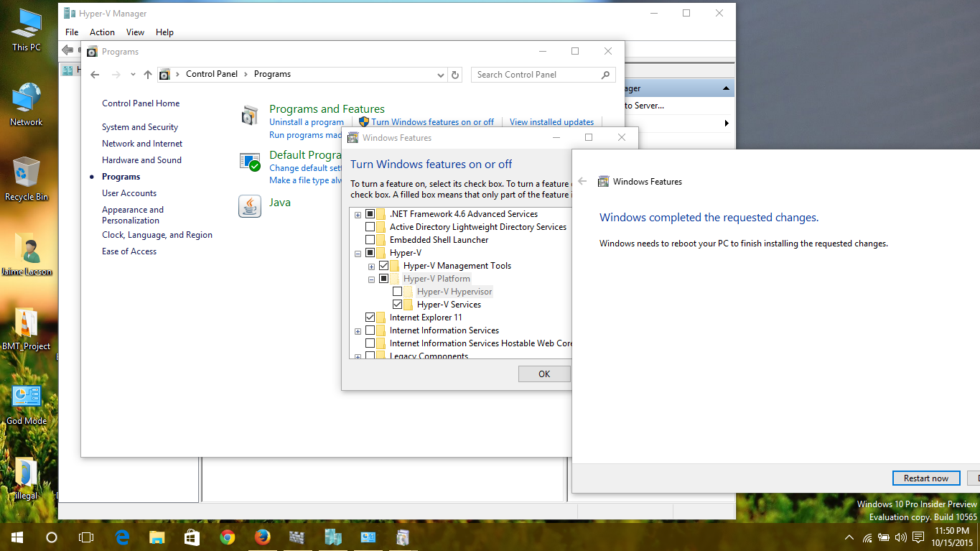Expand Hyper-V Management Tools node
The image size is (980, 551).
click(371, 266)
